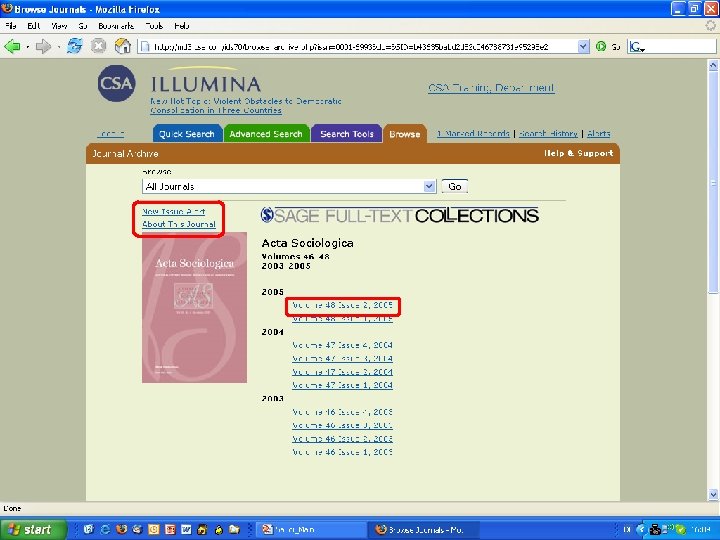
Task: Open the Hot Topic Violent Obstacles link
Action: (246, 106)
